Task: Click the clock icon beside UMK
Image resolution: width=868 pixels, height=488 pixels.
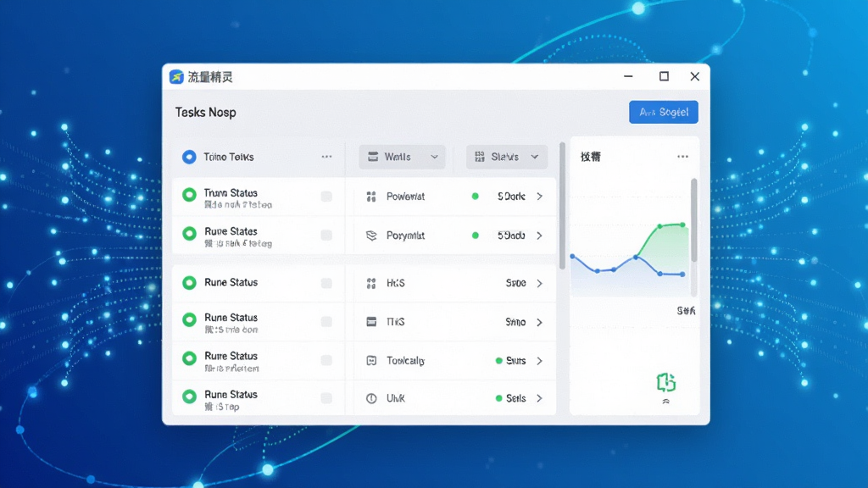Action: (371, 398)
